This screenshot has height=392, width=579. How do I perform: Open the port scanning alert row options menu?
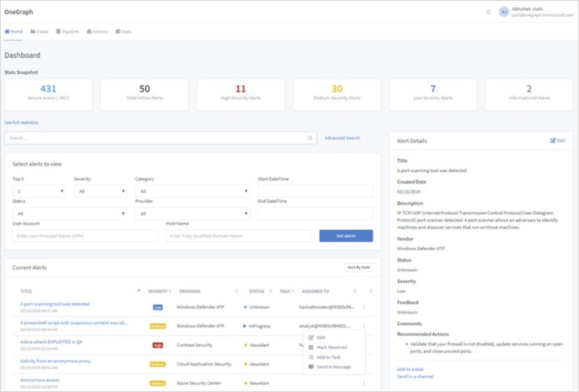tap(364, 307)
